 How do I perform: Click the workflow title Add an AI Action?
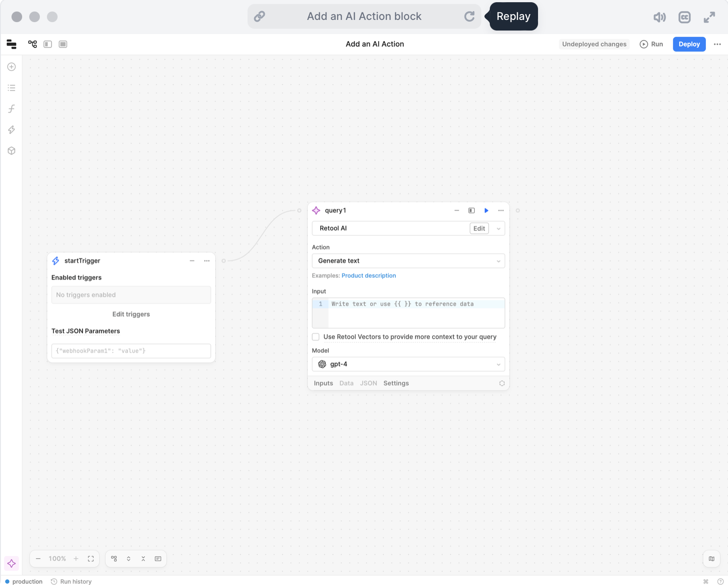(375, 44)
